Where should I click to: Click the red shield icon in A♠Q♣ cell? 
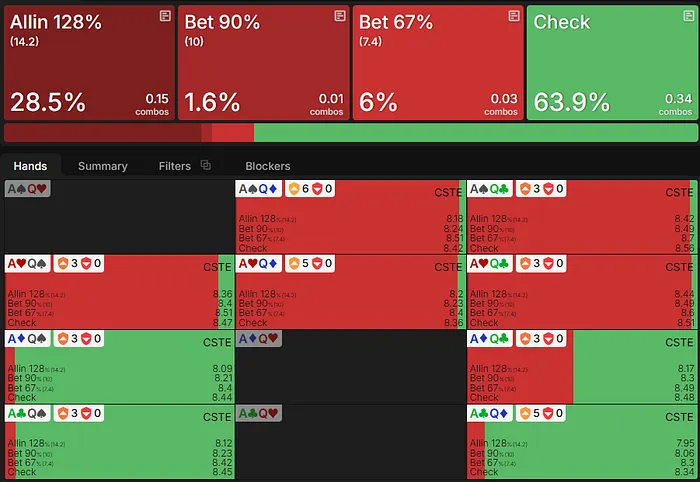coord(543,189)
